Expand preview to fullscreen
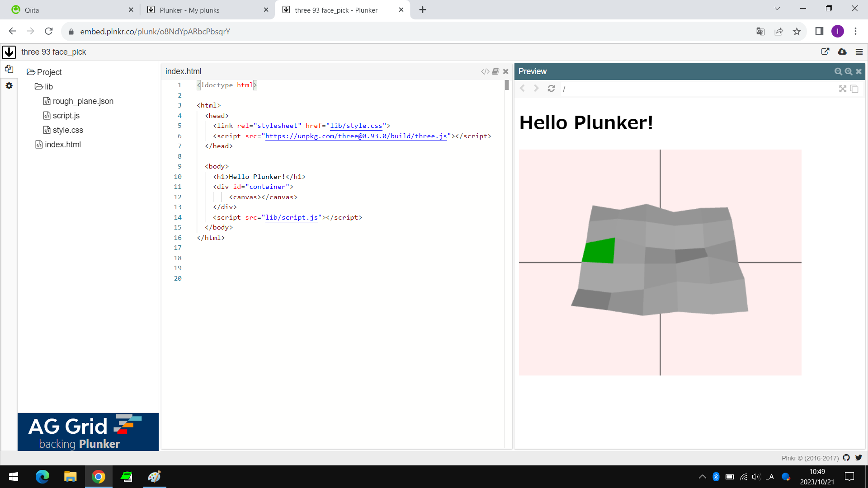This screenshot has width=868, height=488. coord(843,89)
